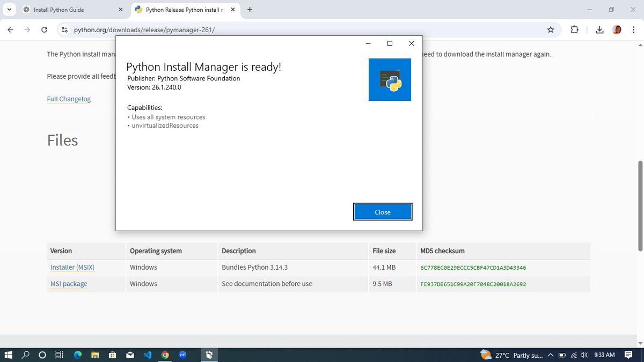The width and height of the screenshot is (644, 362).
Task: Click the MD5 checksum 6C778EC0E29ECCC5CBF47CD1A3D43346
Action: pyautogui.click(x=473, y=268)
